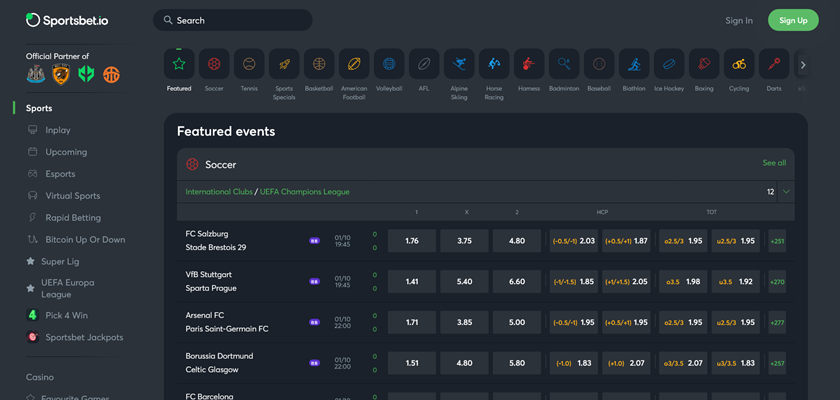The image size is (840, 400).
Task: Open Inplay in the sidebar
Action: pos(58,130)
